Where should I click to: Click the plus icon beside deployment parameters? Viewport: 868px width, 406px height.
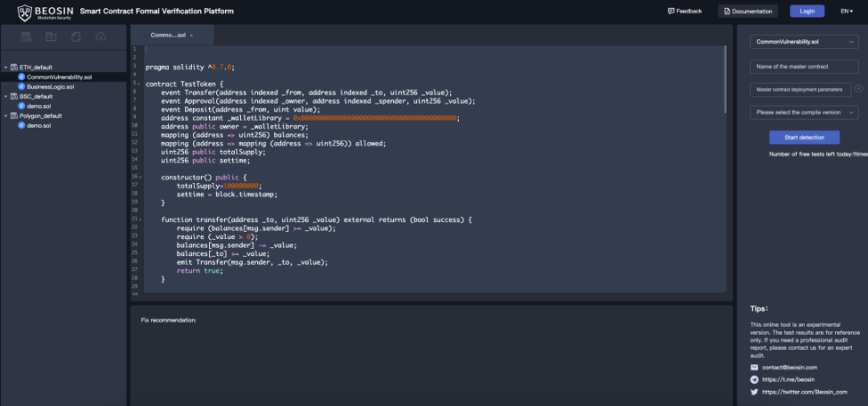click(x=858, y=88)
